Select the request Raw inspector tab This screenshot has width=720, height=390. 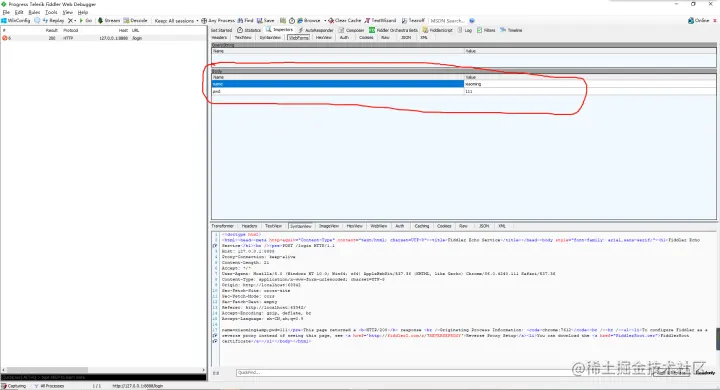[385, 38]
